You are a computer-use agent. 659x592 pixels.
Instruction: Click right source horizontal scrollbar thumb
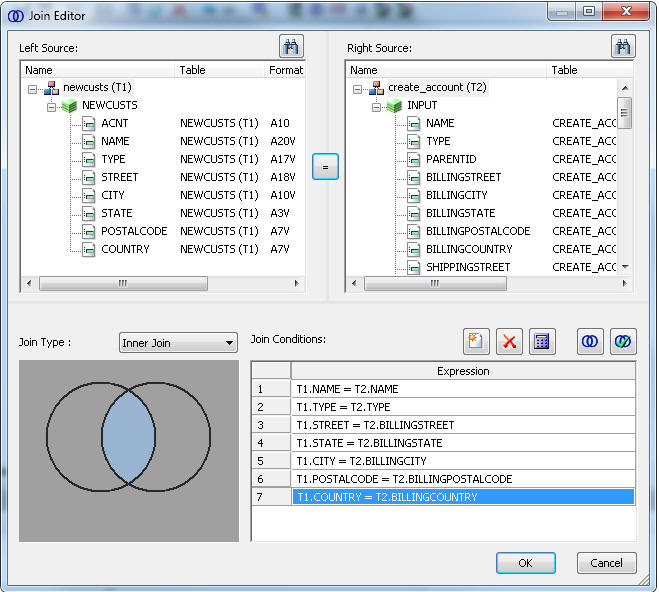[x=435, y=283]
